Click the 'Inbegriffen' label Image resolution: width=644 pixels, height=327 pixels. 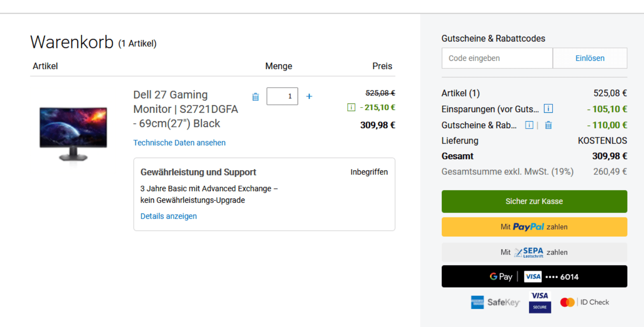click(x=369, y=172)
